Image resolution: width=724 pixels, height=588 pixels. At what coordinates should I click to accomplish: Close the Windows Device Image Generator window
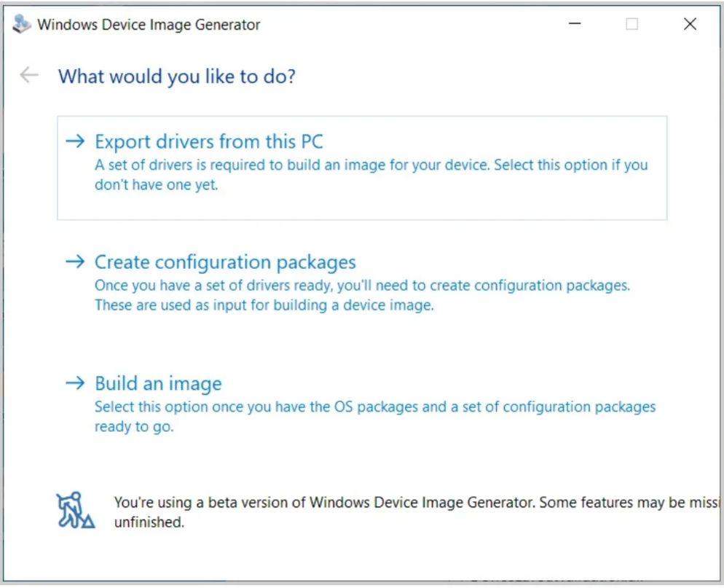click(x=690, y=24)
